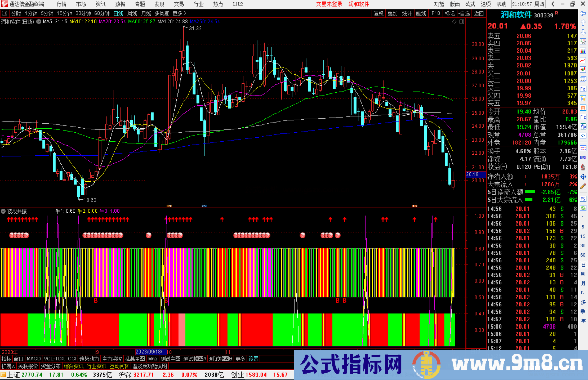The width and height of the screenshot is (588, 380).
Task: Open the 资讯 menu in the menu bar
Action: 100,4
